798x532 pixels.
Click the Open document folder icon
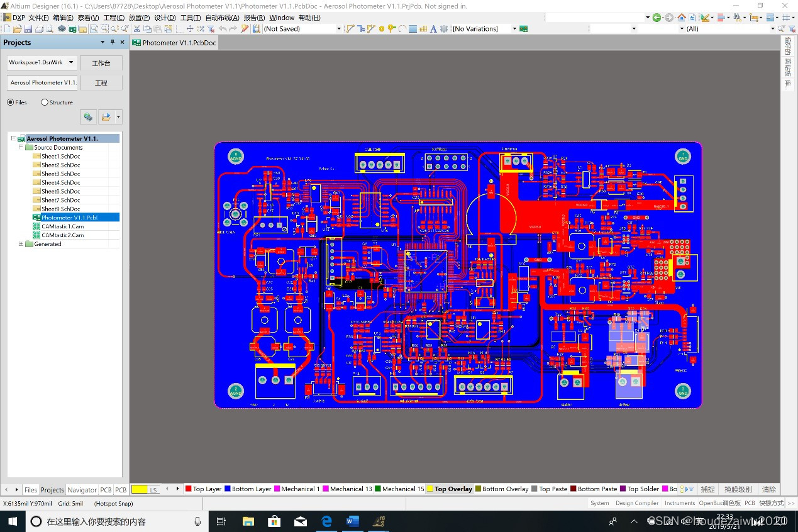(x=17, y=29)
